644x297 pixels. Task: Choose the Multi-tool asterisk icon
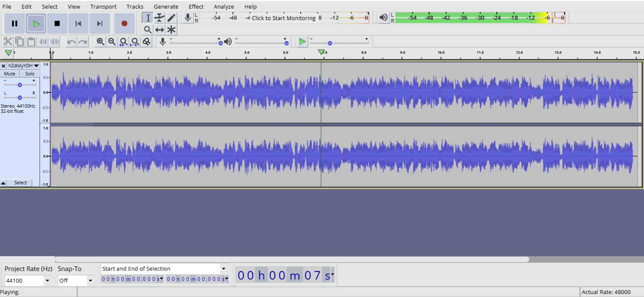click(171, 30)
